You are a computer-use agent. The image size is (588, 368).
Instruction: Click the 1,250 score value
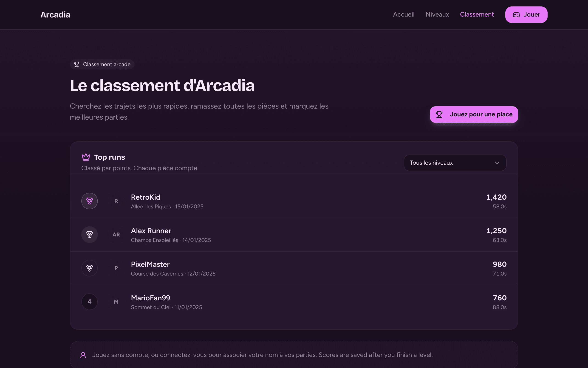[496, 231]
